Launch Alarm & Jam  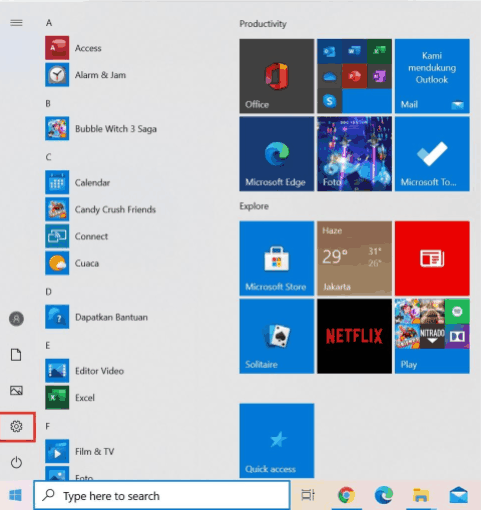(86, 75)
